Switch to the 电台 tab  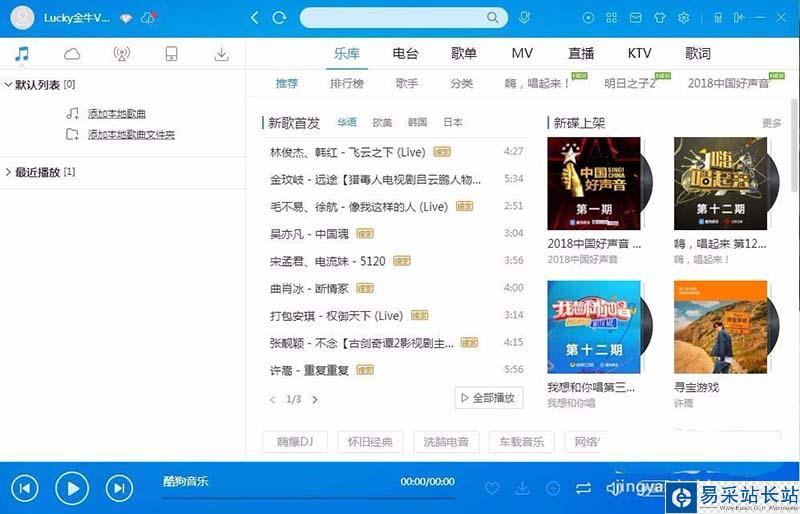pos(406,54)
